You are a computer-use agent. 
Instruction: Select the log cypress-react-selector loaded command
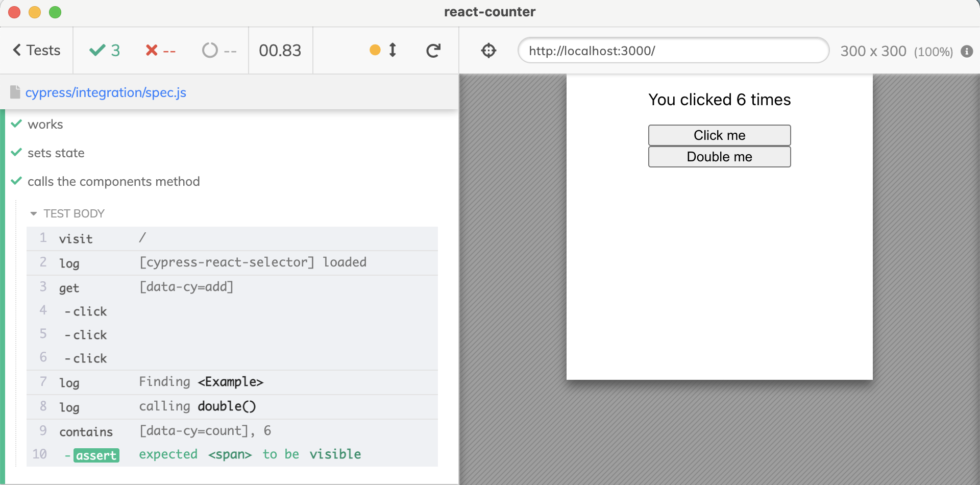coord(232,263)
